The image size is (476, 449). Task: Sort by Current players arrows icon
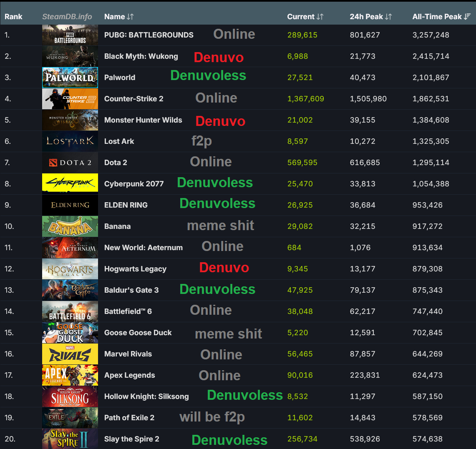click(x=320, y=17)
